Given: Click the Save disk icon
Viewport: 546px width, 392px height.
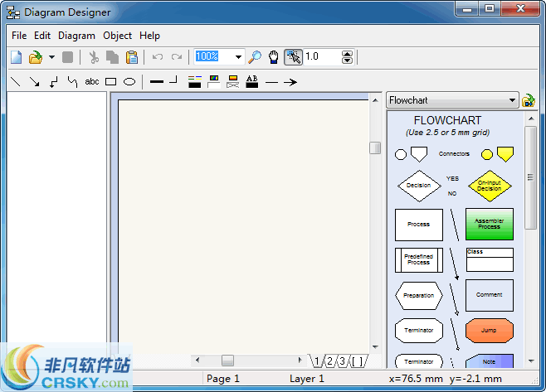Looking at the screenshot, I should [67, 57].
